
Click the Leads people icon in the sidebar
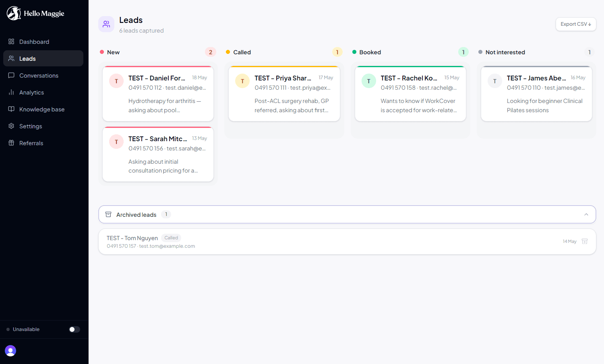(11, 58)
